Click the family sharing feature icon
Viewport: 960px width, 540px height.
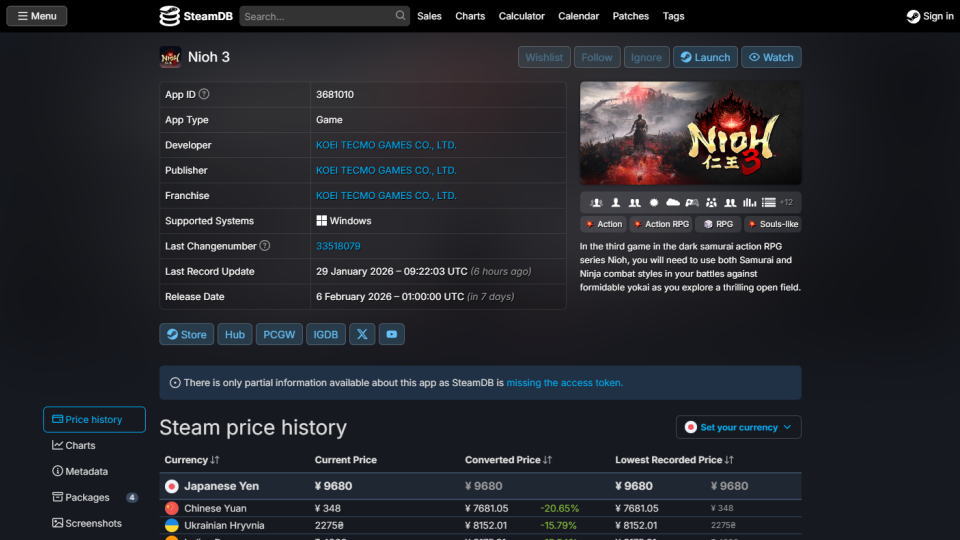[x=711, y=203]
